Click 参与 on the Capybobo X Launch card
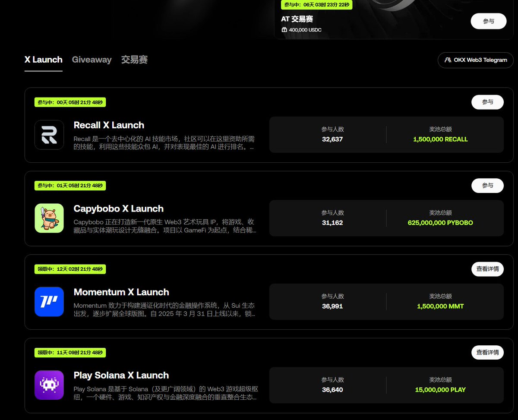The width and height of the screenshot is (518, 420). [x=487, y=186]
